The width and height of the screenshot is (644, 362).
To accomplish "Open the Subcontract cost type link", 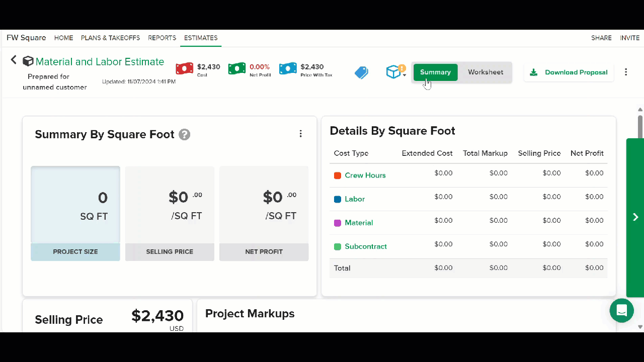I will [366, 246].
